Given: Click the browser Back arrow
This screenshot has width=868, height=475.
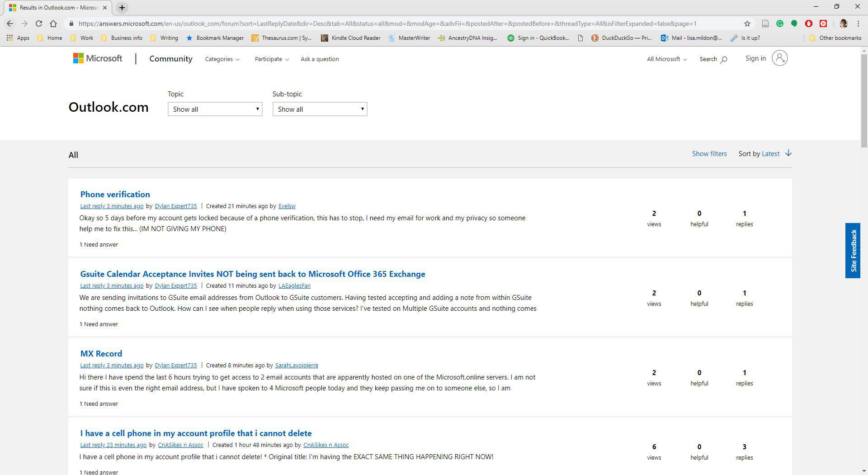Looking at the screenshot, I should (x=10, y=24).
